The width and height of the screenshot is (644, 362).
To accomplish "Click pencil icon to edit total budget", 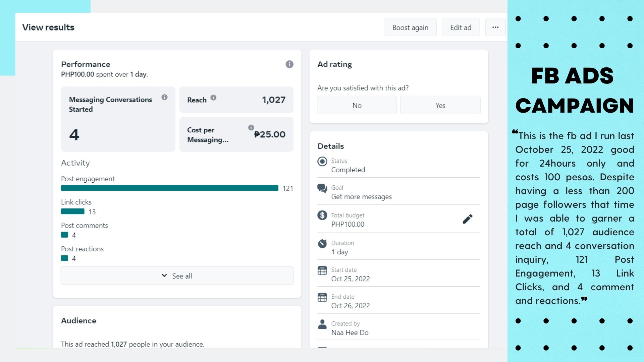I will point(467,219).
